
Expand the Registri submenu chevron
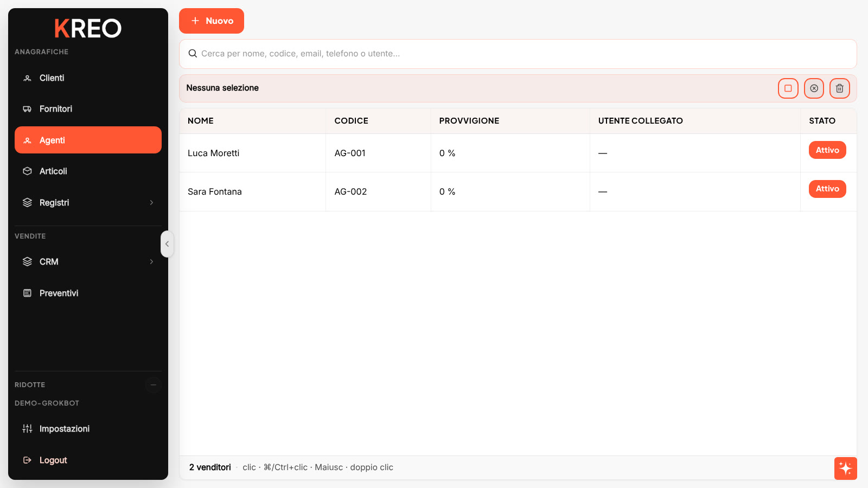click(151, 203)
